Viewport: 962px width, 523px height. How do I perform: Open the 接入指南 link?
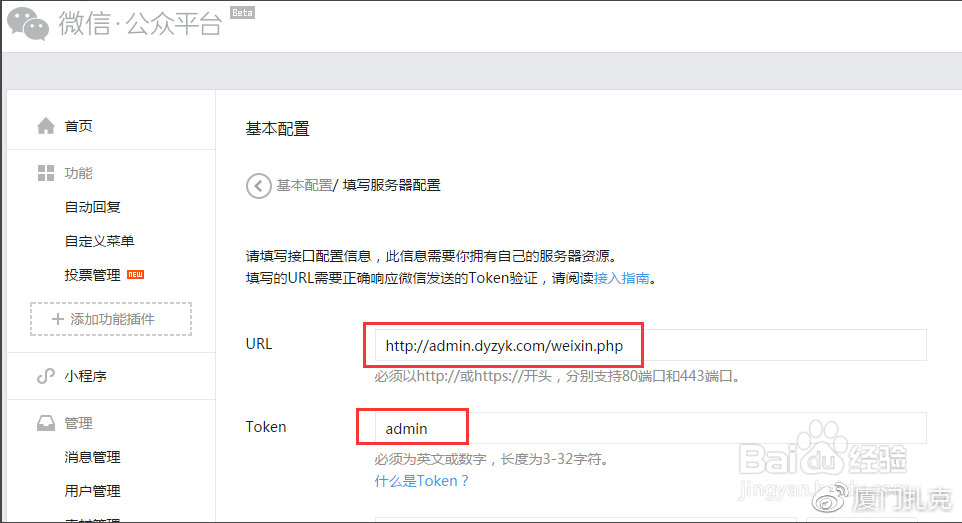click(x=621, y=278)
